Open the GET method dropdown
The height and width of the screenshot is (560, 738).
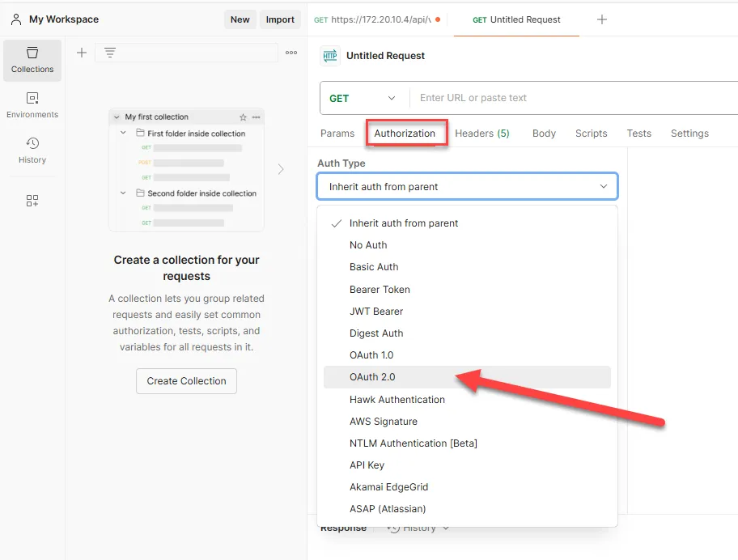[363, 98]
